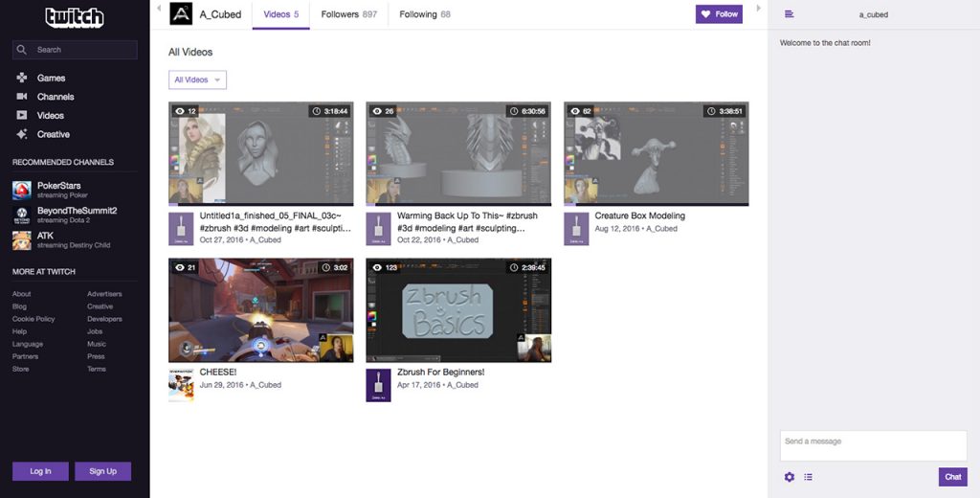The image size is (980, 498).
Task: Click right arrow beside Follow button
Action: [759, 8]
